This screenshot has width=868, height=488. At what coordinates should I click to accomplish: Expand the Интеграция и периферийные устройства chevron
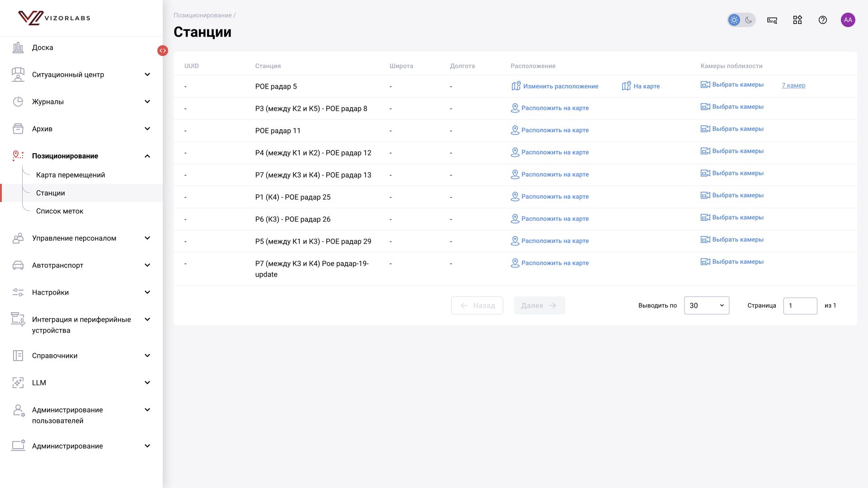click(147, 319)
